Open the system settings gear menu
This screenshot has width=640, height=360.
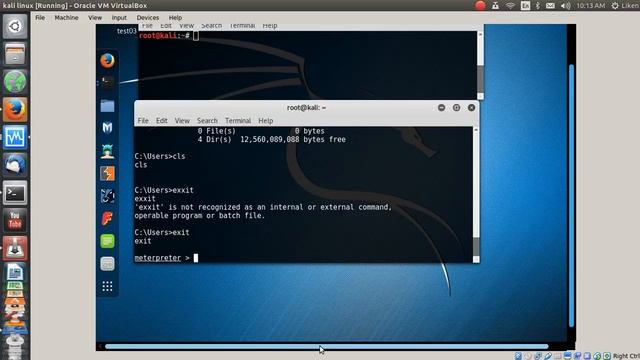[x=615, y=6]
